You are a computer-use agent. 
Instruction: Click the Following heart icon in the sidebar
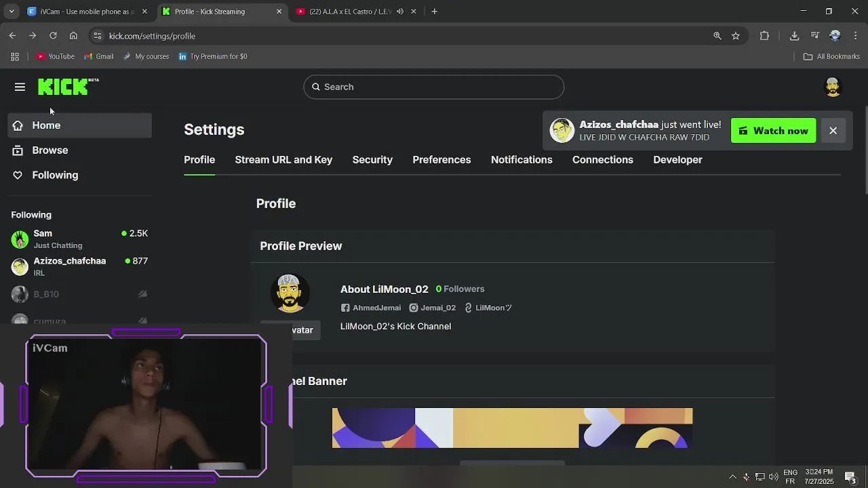click(x=18, y=176)
